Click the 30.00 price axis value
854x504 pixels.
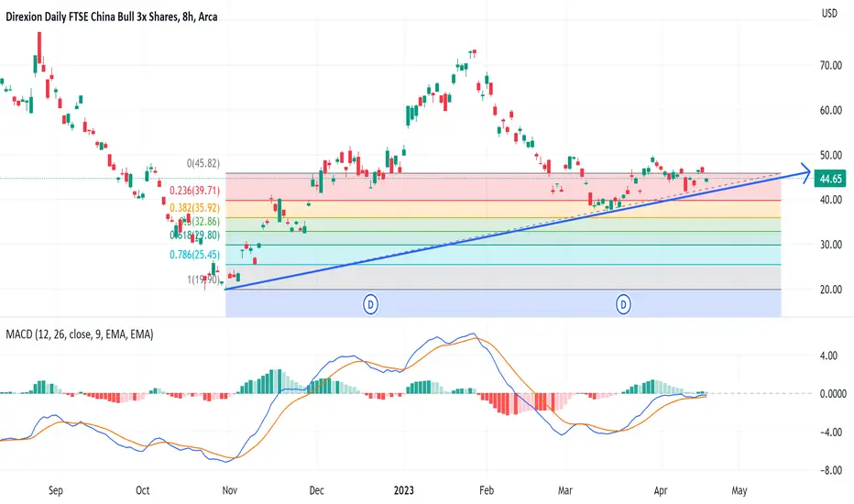pyautogui.click(x=830, y=245)
